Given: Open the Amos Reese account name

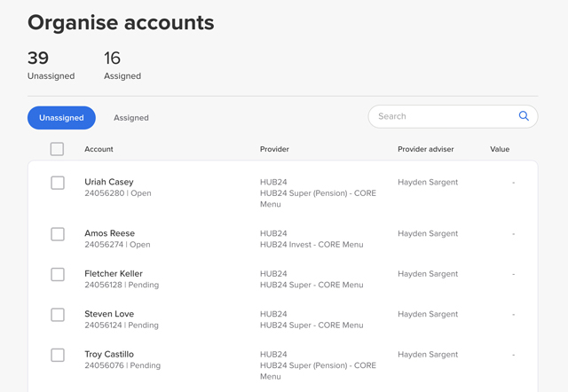Looking at the screenshot, I should (x=108, y=233).
